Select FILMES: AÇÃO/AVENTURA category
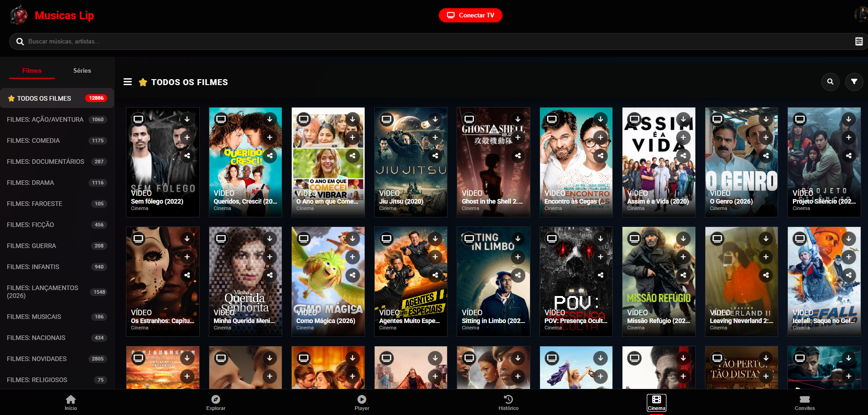The width and height of the screenshot is (868, 415). pos(57,119)
